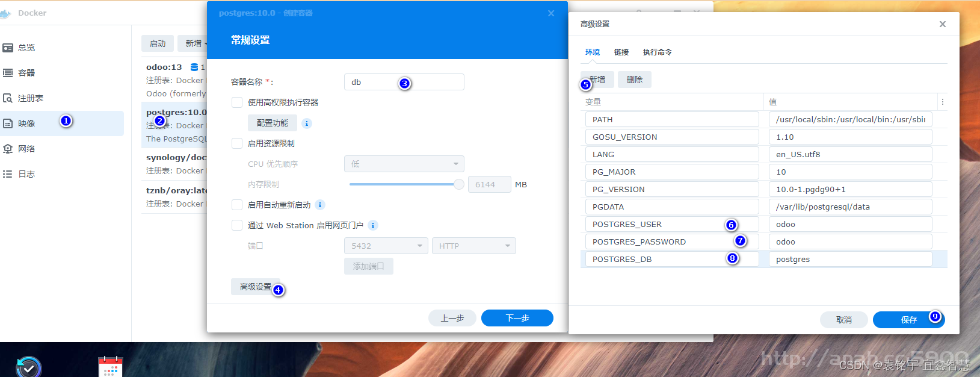Edit the value field of POSTGRES_PASSWORD
Image resolution: width=980 pixels, height=377 pixels.
(851, 241)
